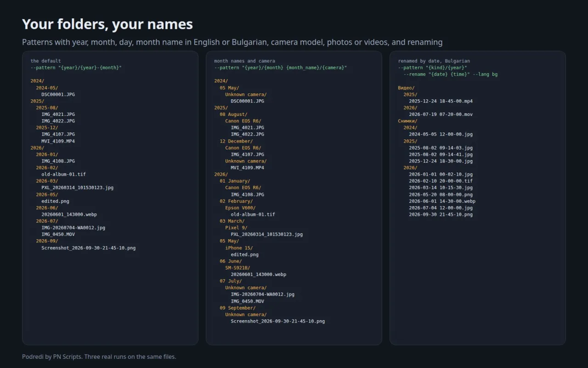Screen dimensions: 588x368
Task: Click the "2025-12/" folder line
Action: [x=47, y=127]
